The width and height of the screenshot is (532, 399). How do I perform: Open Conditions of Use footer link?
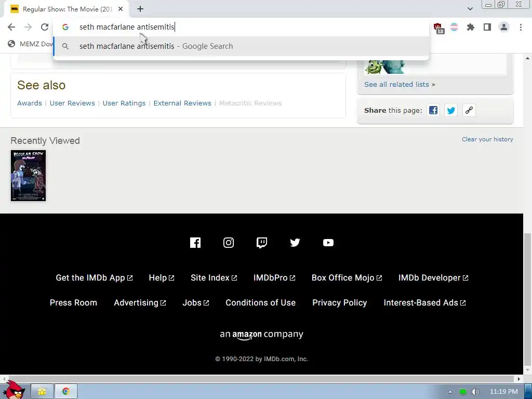[261, 303]
